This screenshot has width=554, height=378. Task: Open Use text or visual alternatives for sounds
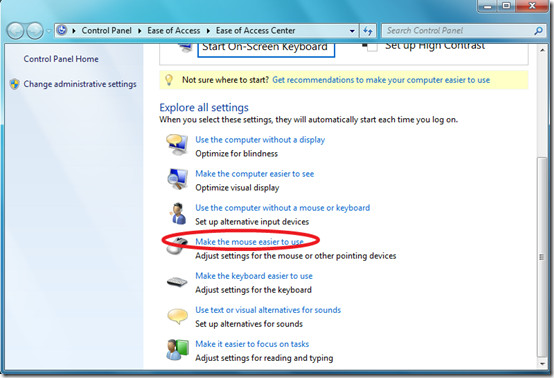[268, 310]
